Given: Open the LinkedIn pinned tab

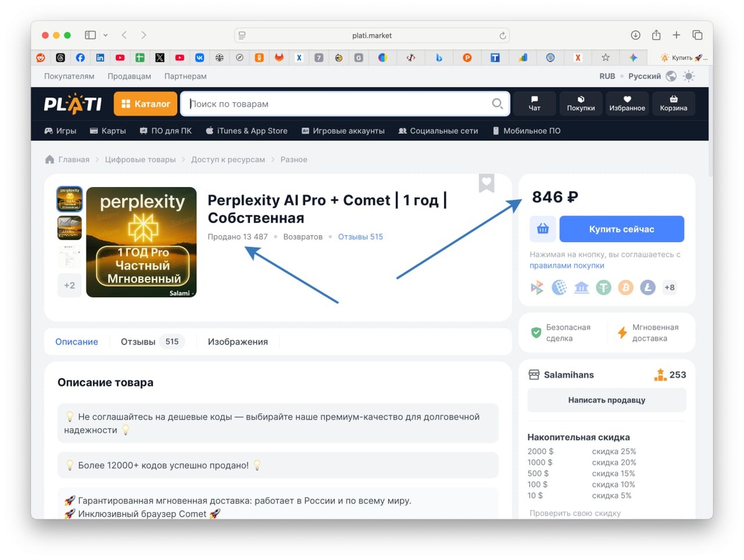Looking at the screenshot, I should point(100,58).
